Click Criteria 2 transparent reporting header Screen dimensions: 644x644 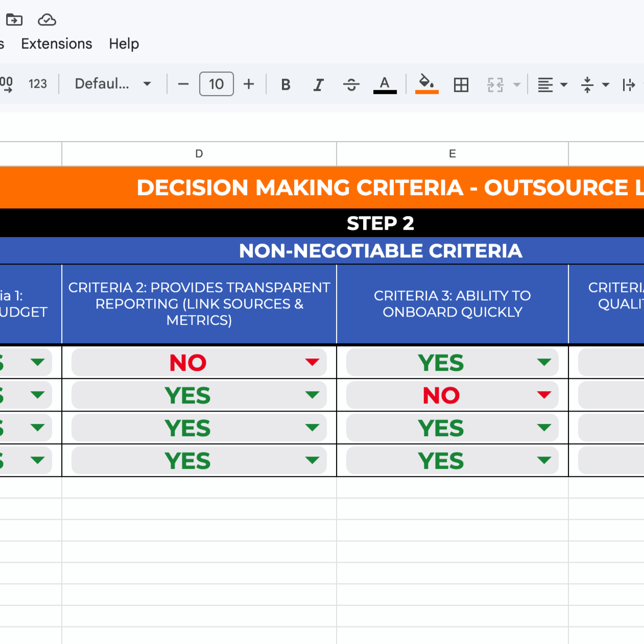click(199, 304)
